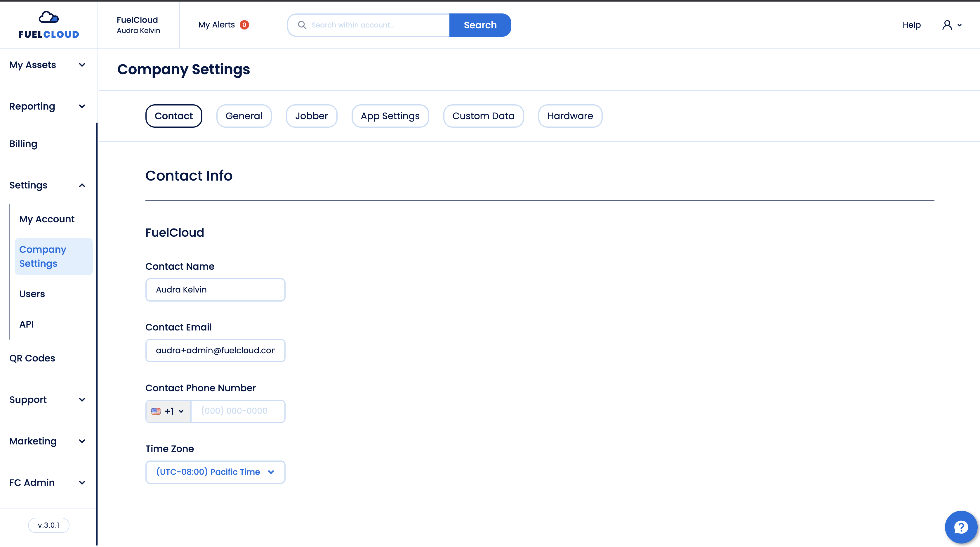Viewport: 980px width, 547px height.
Task: Click the red alerts count badge
Action: pyautogui.click(x=244, y=25)
